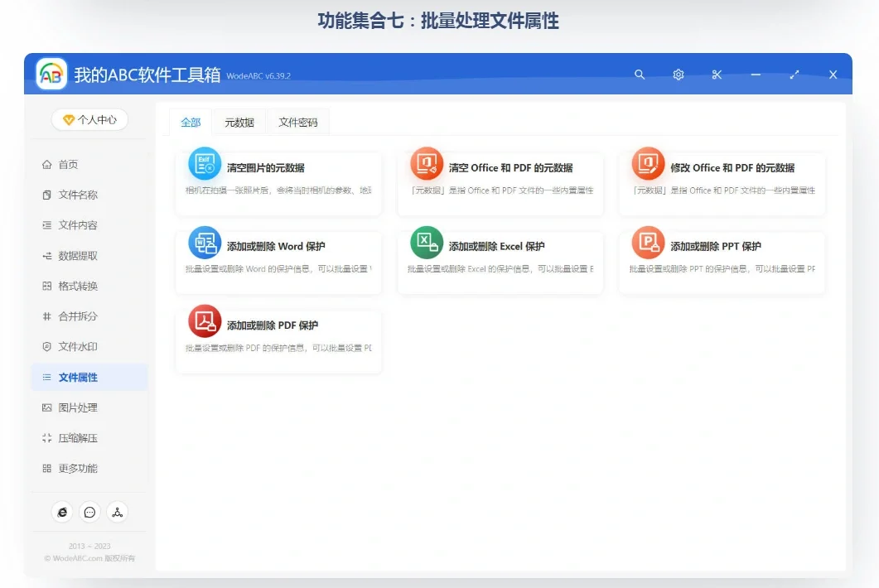This screenshot has width=879, height=588.
Task: Click the search magnifier in the title bar
Action: (x=640, y=75)
